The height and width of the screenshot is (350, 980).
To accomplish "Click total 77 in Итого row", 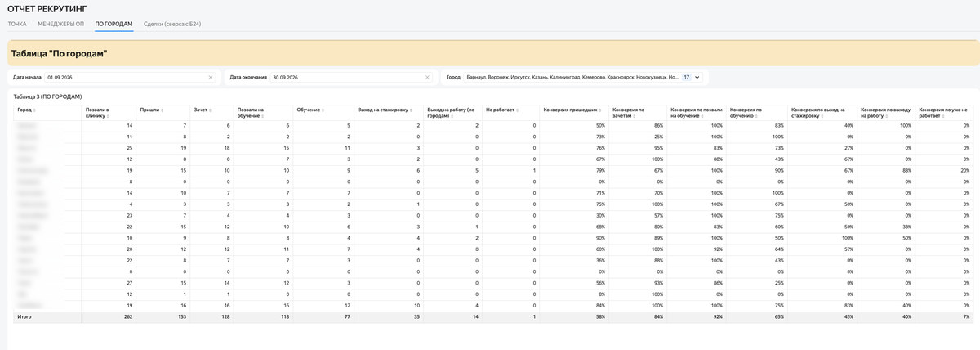I will 346,316.
